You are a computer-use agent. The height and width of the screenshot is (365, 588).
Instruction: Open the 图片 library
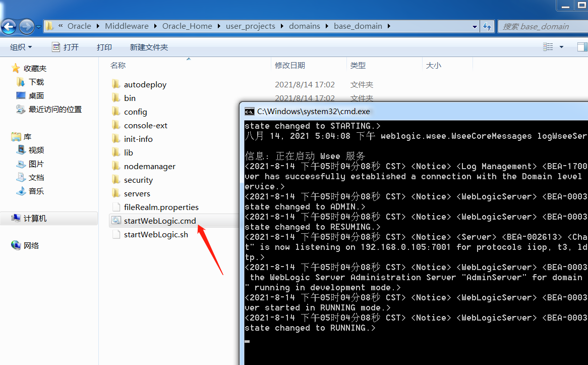coord(31,164)
